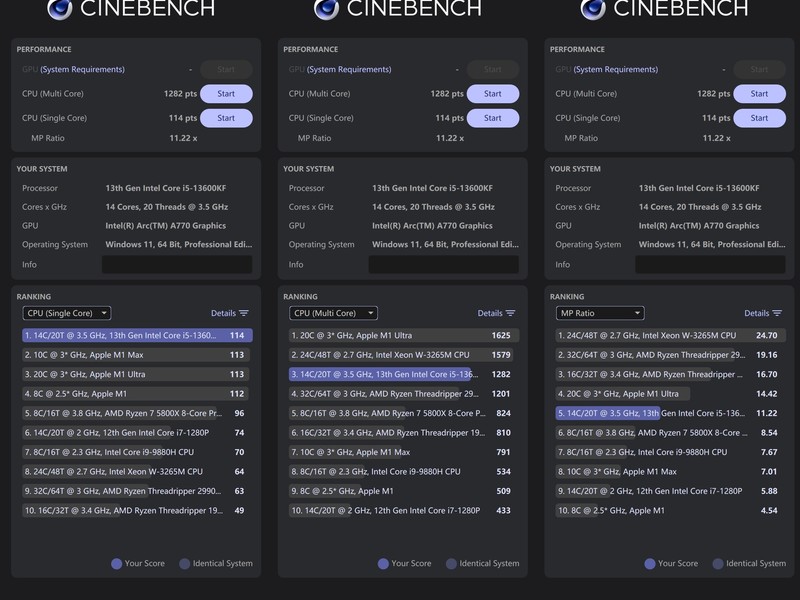Select Apple M1 Max row scoring 791
The width and height of the screenshot is (800, 600).
point(404,452)
